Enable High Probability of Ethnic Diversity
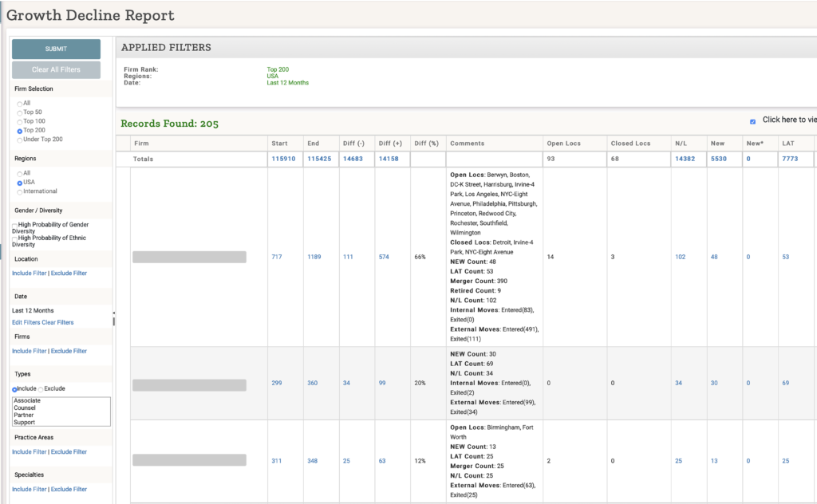 (x=14, y=238)
